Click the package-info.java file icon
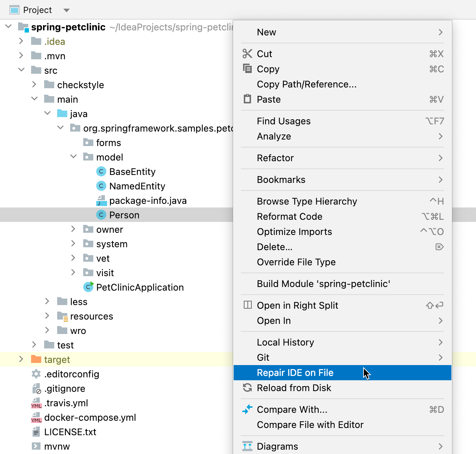Image resolution: width=476 pixels, height=454 pixels. tap(101, 200)
